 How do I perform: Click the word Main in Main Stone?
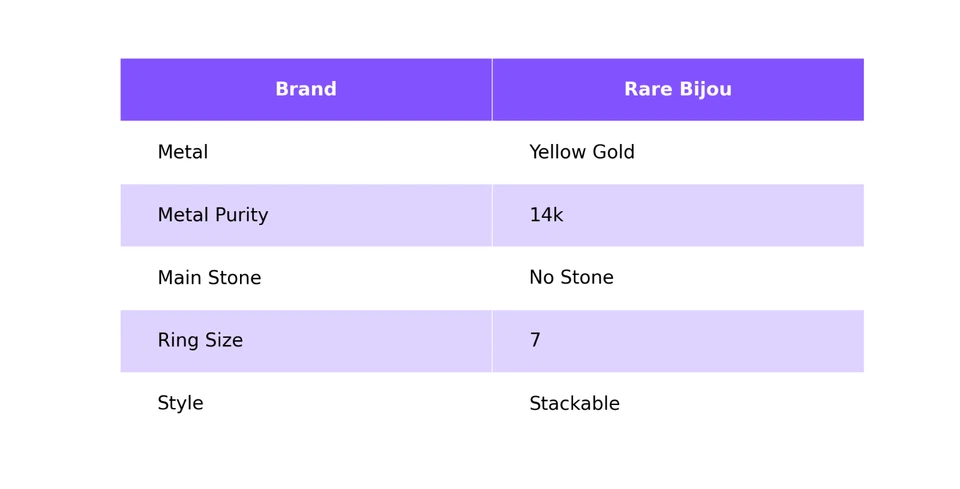point(179,279)
